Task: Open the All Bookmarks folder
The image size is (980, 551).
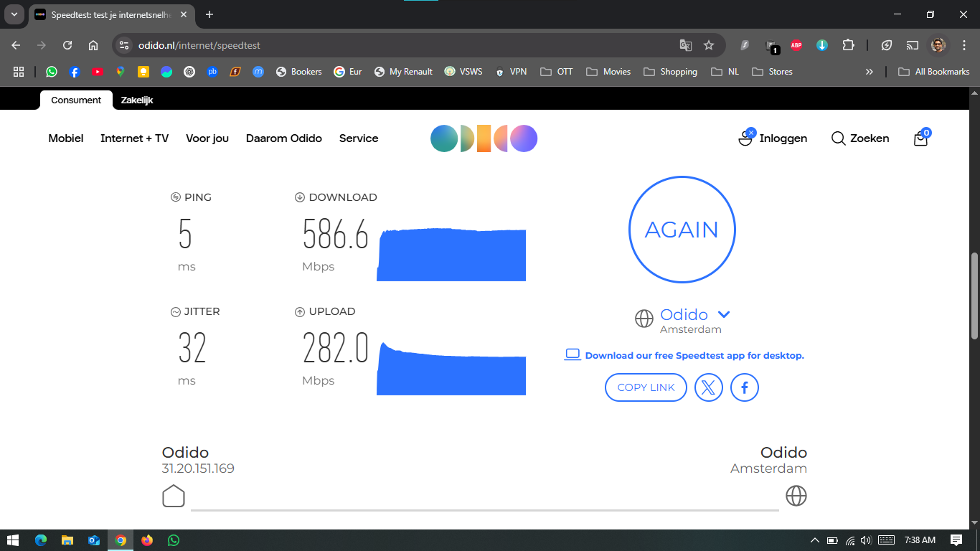Action: coord(933,72)
